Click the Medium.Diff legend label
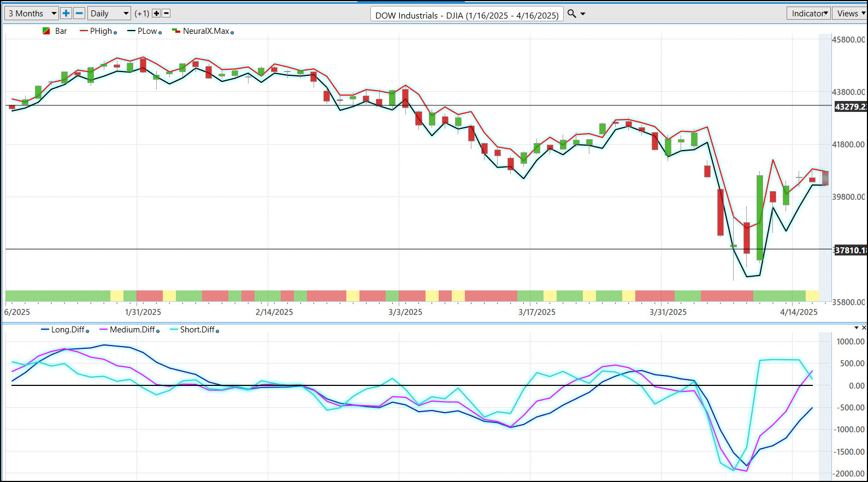Screen dimensions: 868x482 tap(132, 330)
